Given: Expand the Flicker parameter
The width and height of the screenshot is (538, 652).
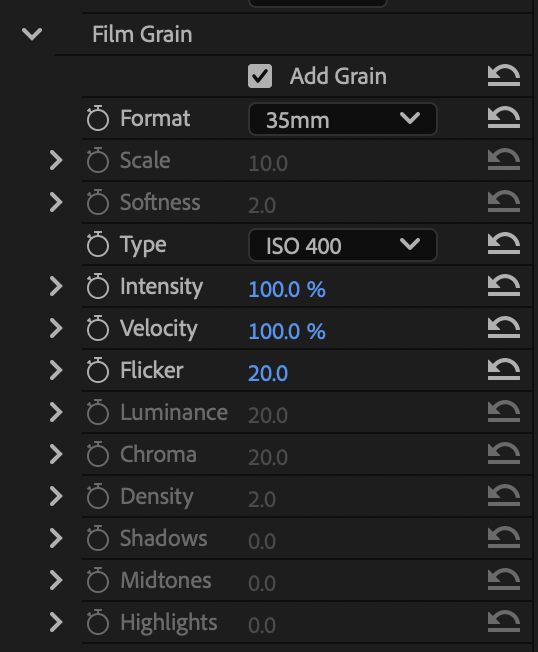Looking at the screenshot, I should click(56, 370).
